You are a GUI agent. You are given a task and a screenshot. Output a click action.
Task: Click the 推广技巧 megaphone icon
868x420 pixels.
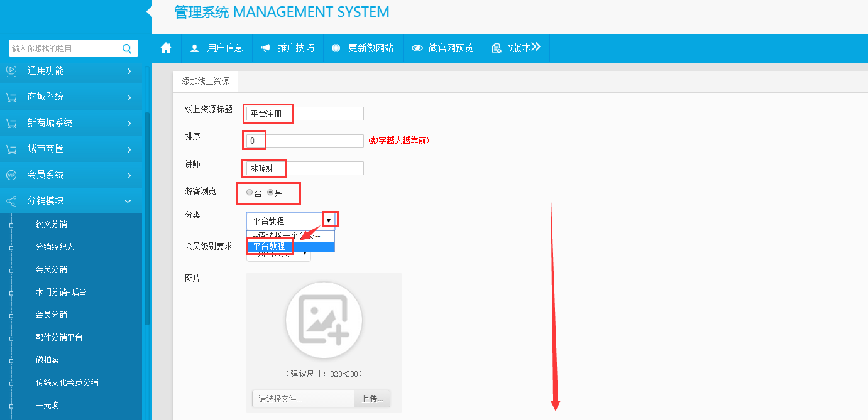tap(266, 48)
